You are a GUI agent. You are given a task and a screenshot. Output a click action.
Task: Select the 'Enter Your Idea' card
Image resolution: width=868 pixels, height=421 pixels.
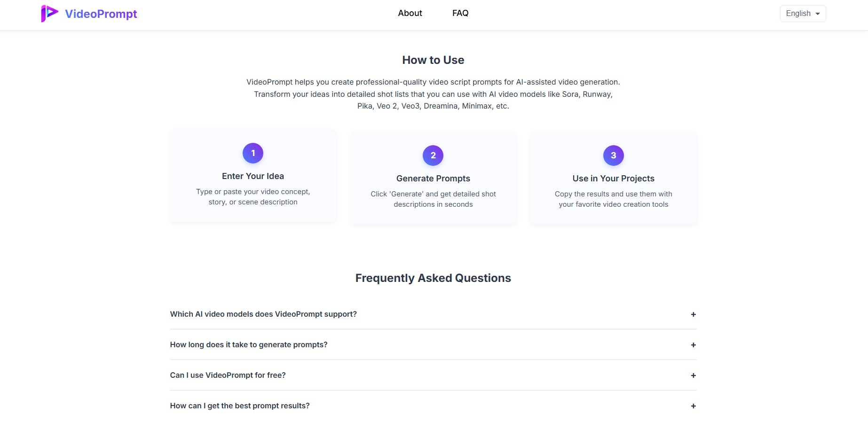(x=253, y=175)
